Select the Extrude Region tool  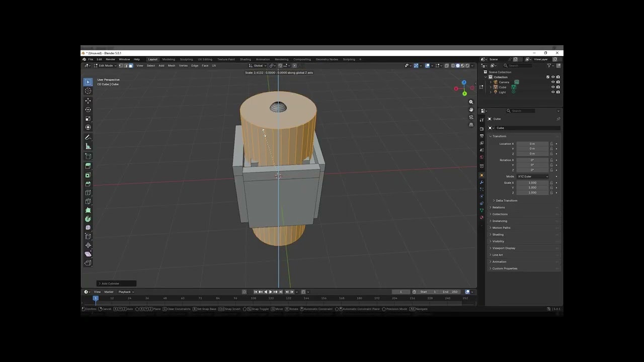pos(88,166)
